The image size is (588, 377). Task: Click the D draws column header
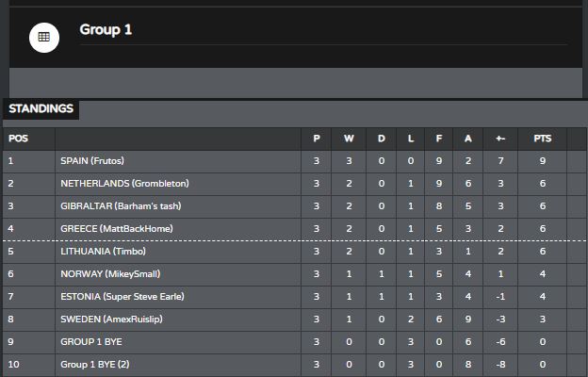point(381,139)
